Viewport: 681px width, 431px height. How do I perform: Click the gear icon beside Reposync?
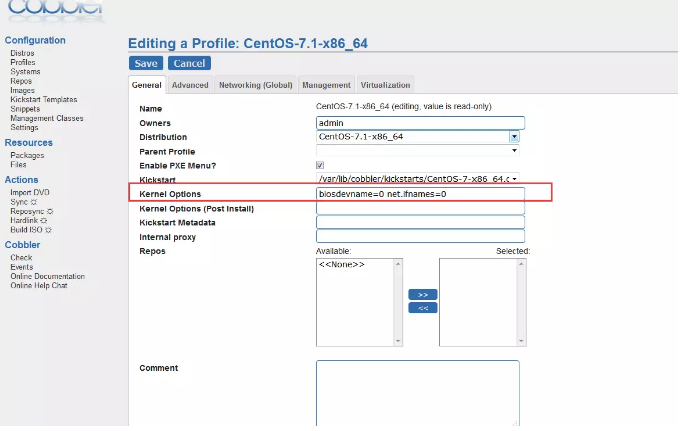50,212
